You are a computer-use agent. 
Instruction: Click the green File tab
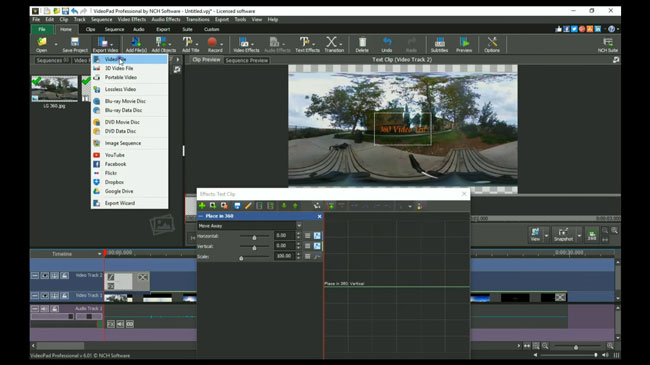click(x=42, y=29)
